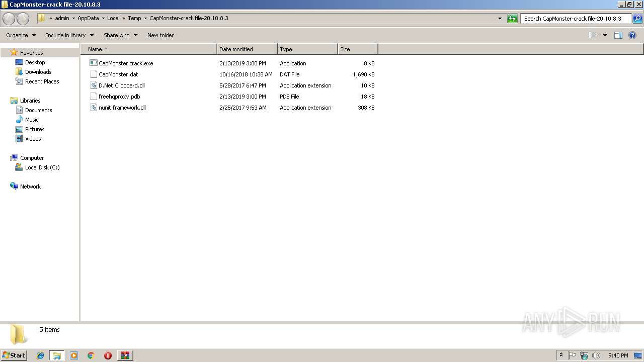This screenshot has height=362, width=644.
Task: Click the '5/28/2017 6:47 PM' date cell
Action: click(243, 85)
